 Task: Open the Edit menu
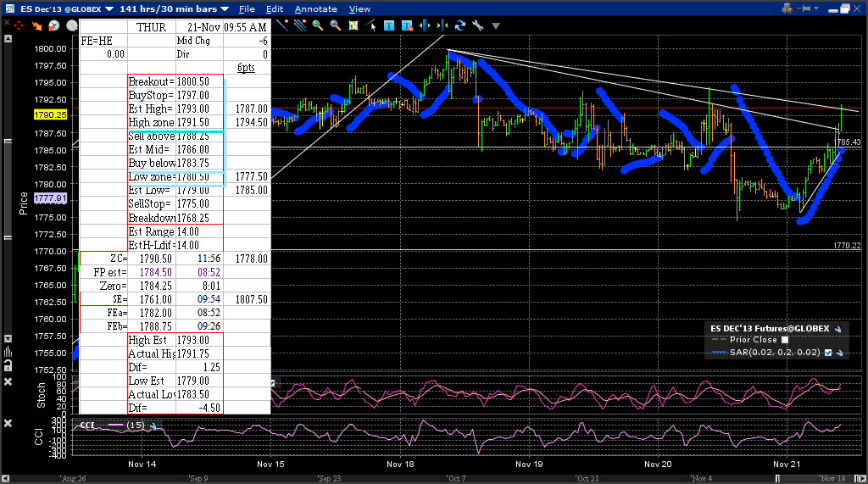click(x=275, y=8)
